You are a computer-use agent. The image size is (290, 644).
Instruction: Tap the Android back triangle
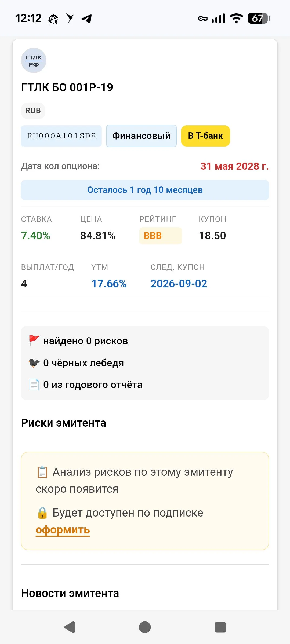click(70, 627)
